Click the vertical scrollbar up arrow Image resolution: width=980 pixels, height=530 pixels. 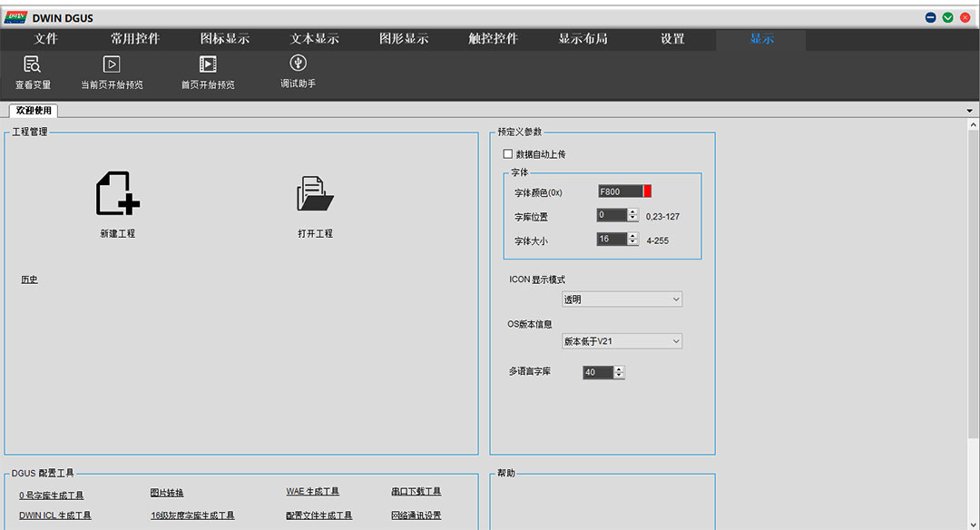coord(973,125)
